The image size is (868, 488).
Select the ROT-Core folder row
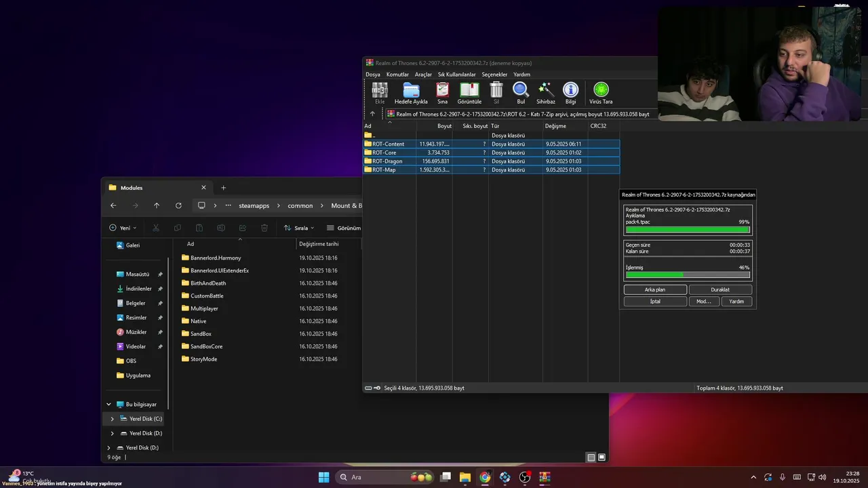pyautogui.click(x=491, y=152)
